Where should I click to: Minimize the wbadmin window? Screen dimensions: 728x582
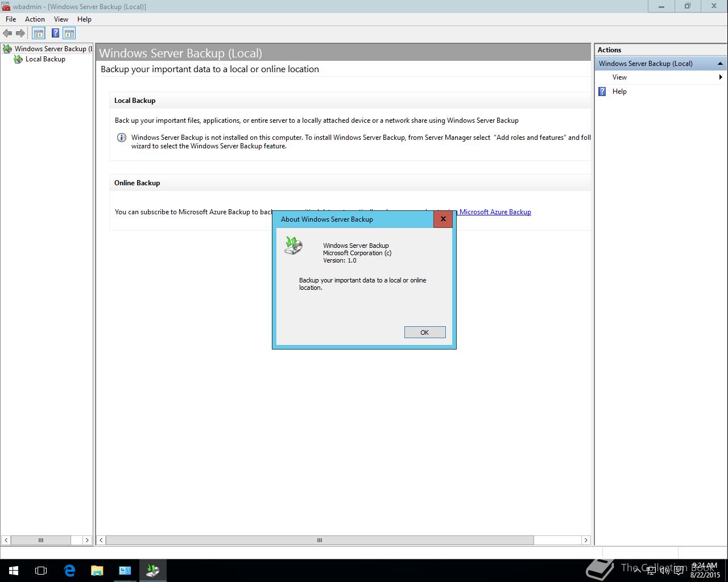661,6
